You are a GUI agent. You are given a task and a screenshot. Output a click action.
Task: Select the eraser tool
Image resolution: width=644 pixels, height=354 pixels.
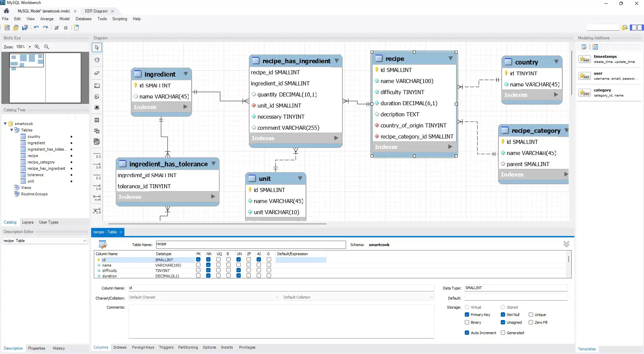coord(97,73)
